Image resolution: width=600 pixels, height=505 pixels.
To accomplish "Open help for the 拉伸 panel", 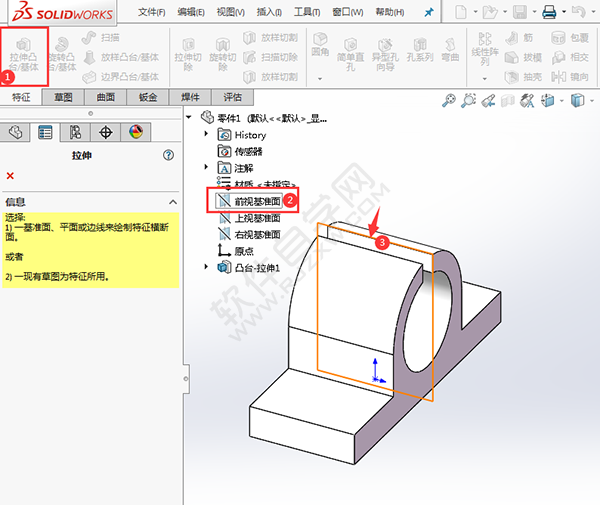I will pos(168,155).
